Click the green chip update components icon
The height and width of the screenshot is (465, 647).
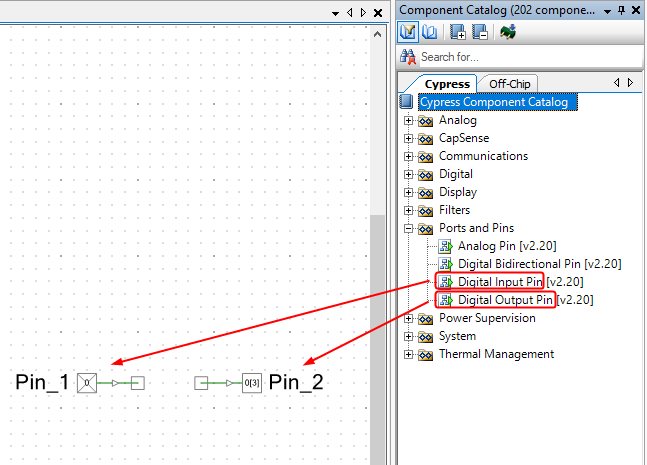[509, 33]
